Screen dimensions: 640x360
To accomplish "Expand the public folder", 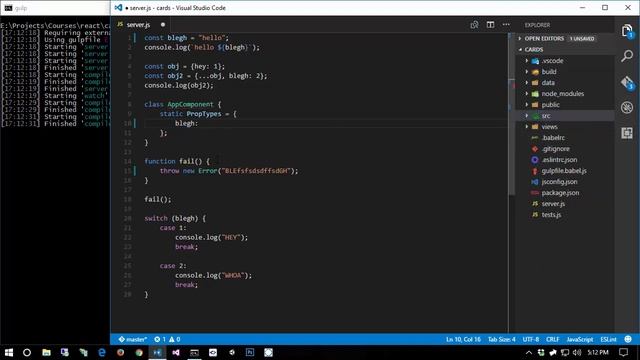I will [x=550, y=105].
